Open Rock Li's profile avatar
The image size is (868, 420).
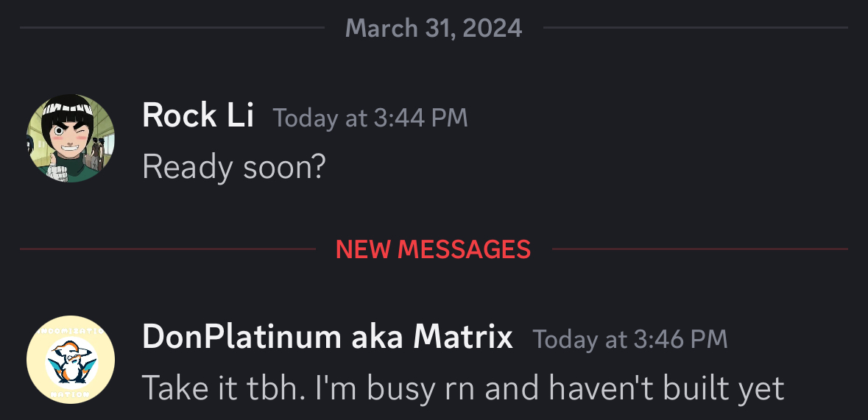click(71, 138)
